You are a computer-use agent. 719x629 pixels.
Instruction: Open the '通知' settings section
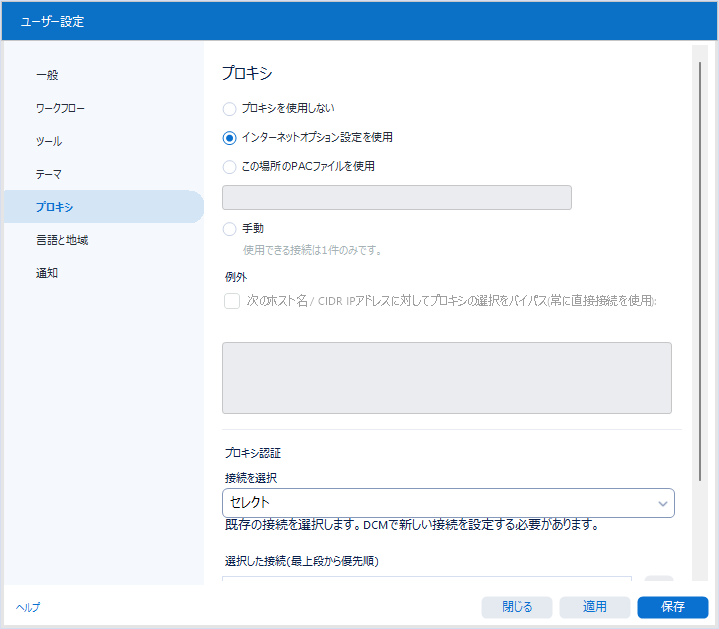coord(47,273)
